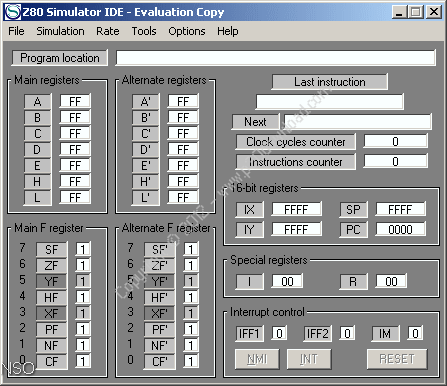Viewport: 447px width, 386px height.
Task: Click the C register label button
Action: coord(38,134)
